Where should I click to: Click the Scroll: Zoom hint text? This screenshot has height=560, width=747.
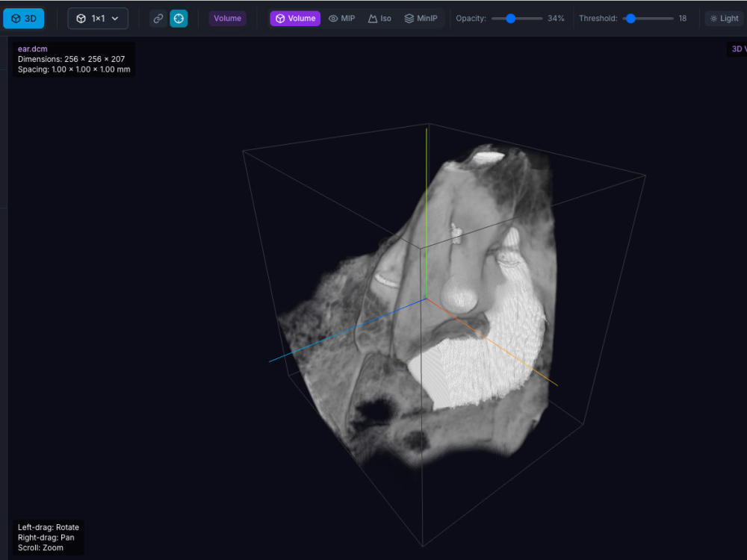point(40,547)
